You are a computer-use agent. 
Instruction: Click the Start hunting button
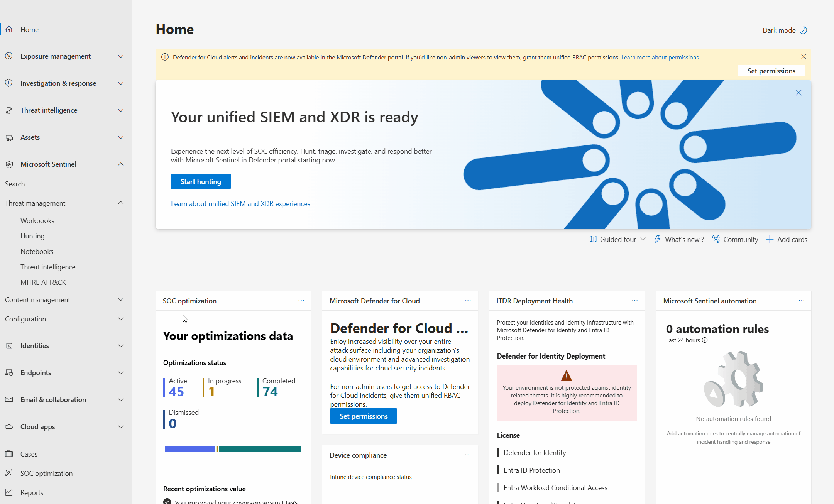[201, 181]
